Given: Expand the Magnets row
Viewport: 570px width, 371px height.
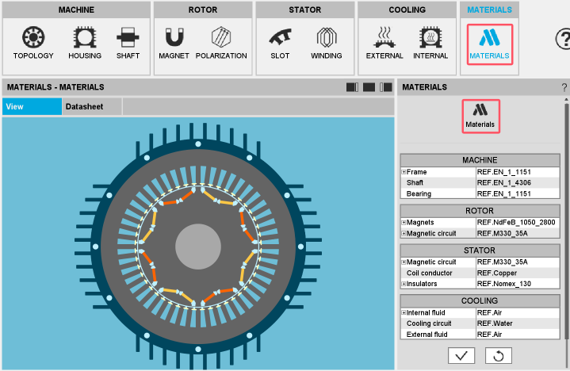Looking at the screenshot, I should click(x=404, y=222).
